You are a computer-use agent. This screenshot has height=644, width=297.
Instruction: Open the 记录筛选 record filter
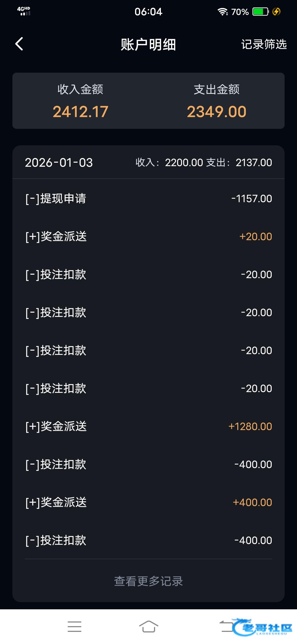(x=264, y=44)
